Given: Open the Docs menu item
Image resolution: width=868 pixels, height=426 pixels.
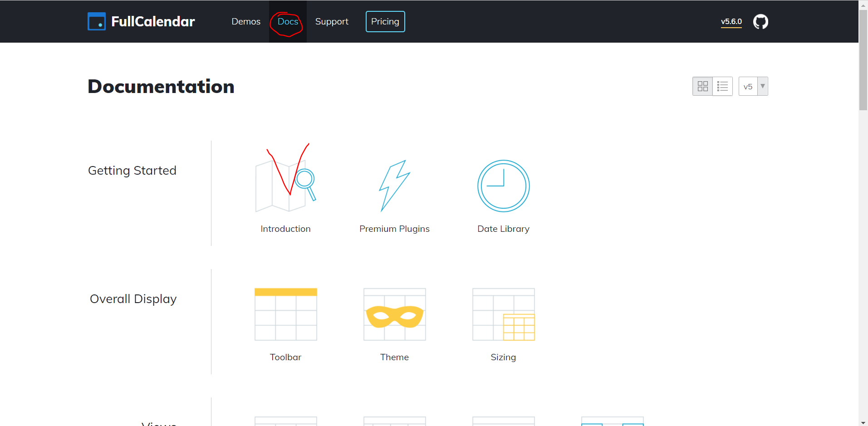Looking at the screenshot, I should tap(288, 21).
